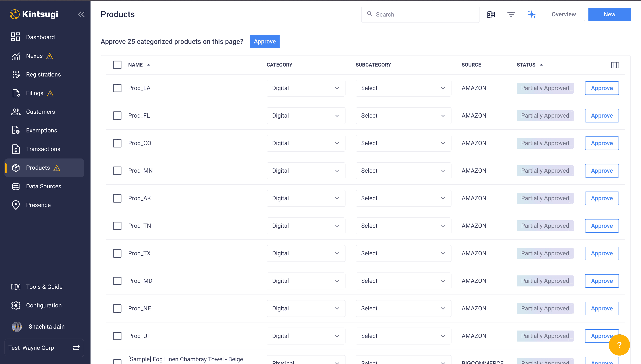
Task: Click the Kintsugi logo
Action: pos(34,14)
